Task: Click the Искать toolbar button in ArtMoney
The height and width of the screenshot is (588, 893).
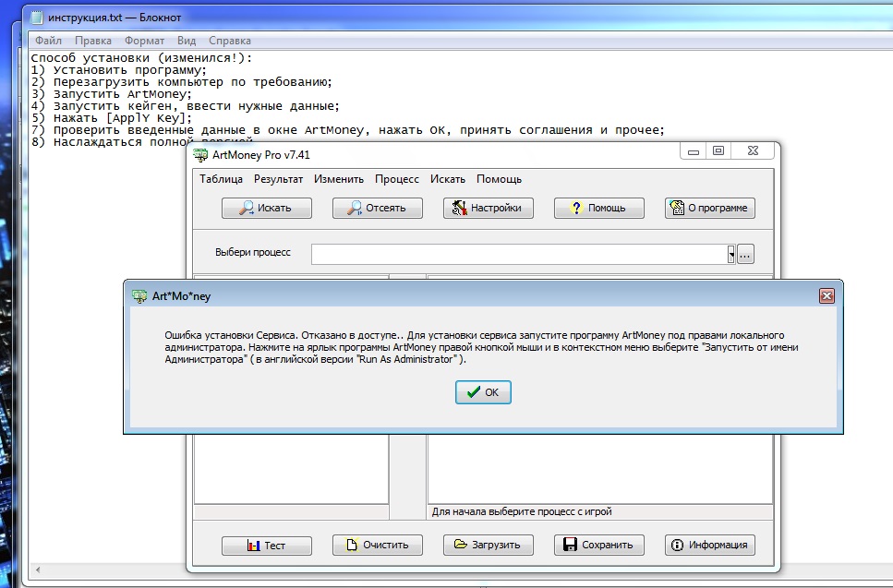Action: (x=267, y=208)
